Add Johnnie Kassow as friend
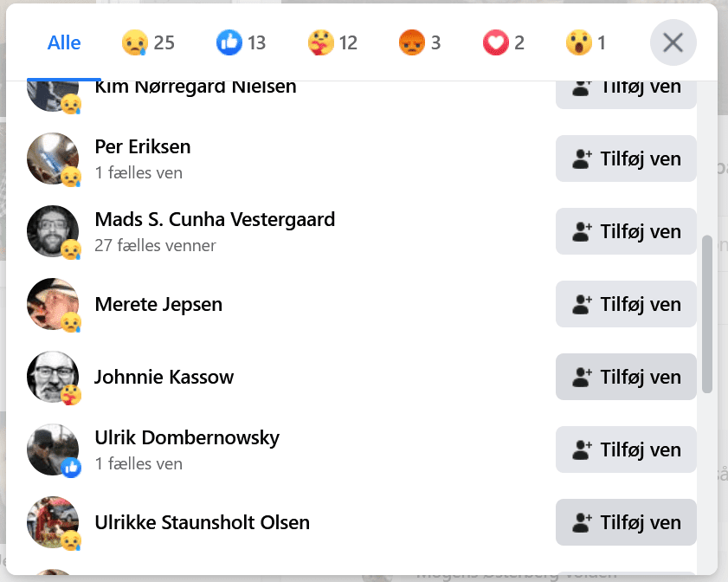The width and height of the screenshot is (728, 582). 626,377
